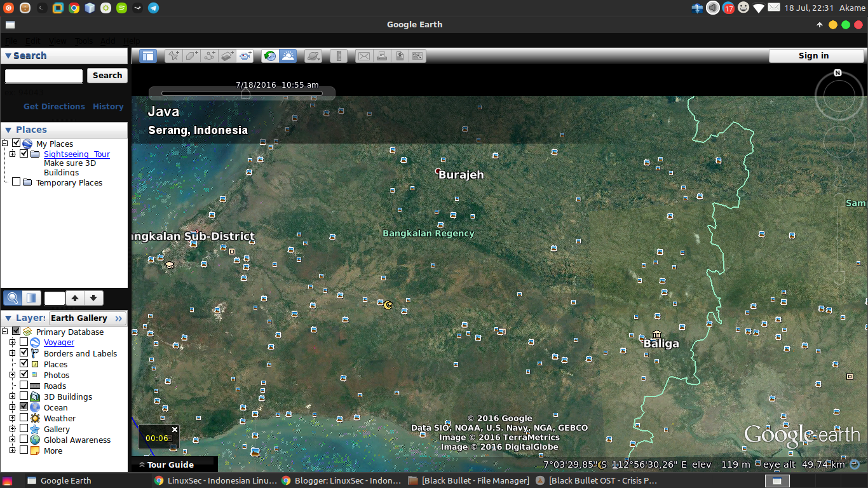Toggle the Ocean layer checkbox
This screenshot has width=868, height=488.
(x=24, y=407)
